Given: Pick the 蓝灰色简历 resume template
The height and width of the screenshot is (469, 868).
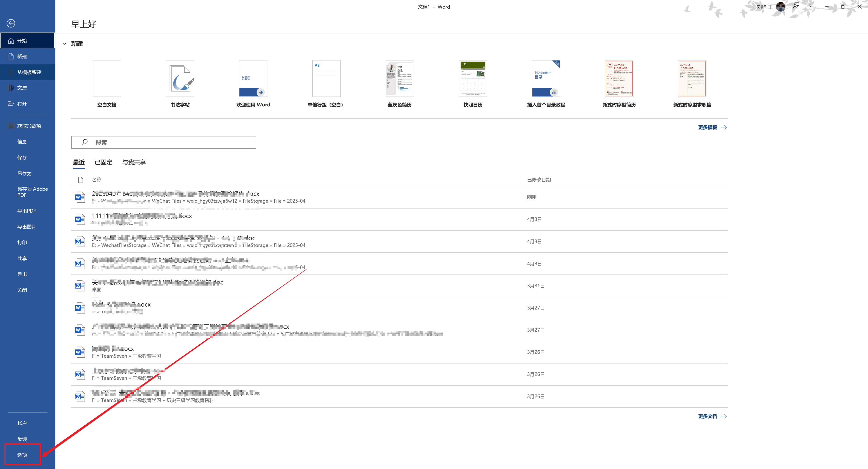Looking at the screenshot, I should click(x=400, y=84).
